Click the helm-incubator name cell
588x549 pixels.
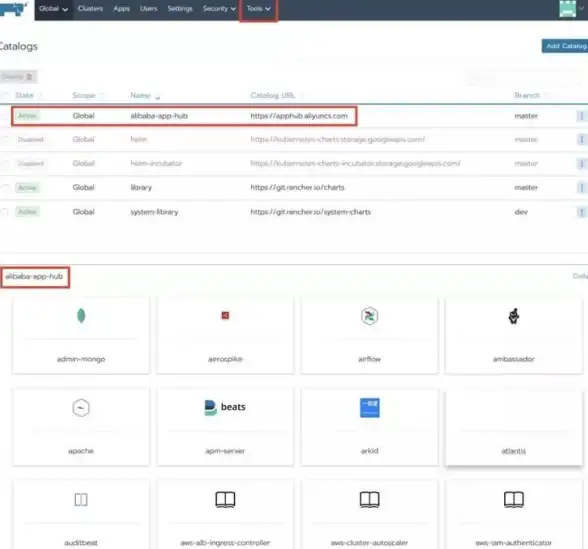[156, 164]
